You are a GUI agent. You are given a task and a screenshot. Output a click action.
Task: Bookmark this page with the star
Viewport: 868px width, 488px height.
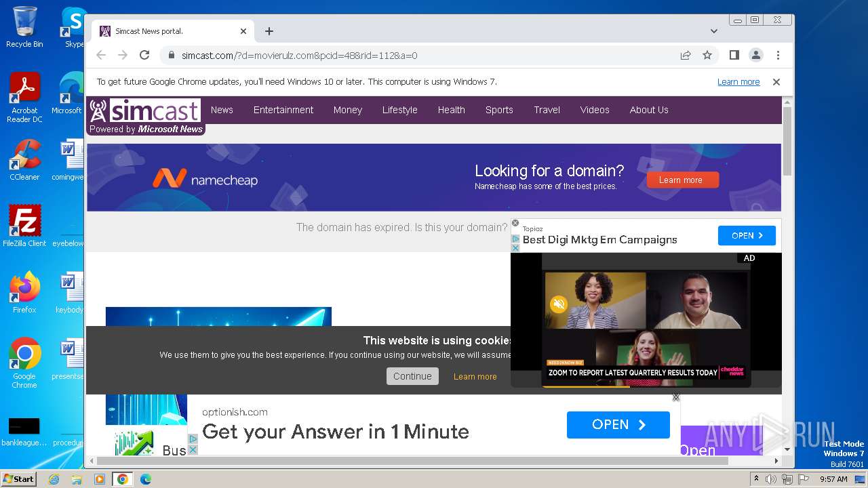707,56
